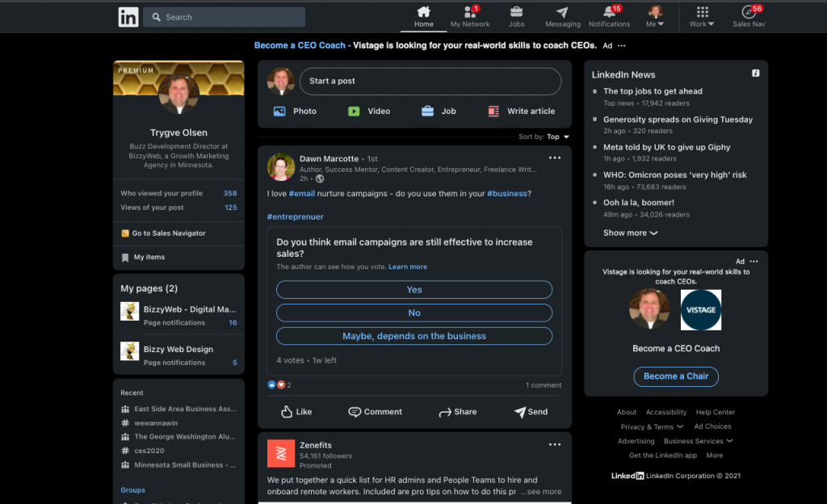Send Dawn Marcotte's post
The width and height of the screenshot is (827, 504).
[531, 412]
